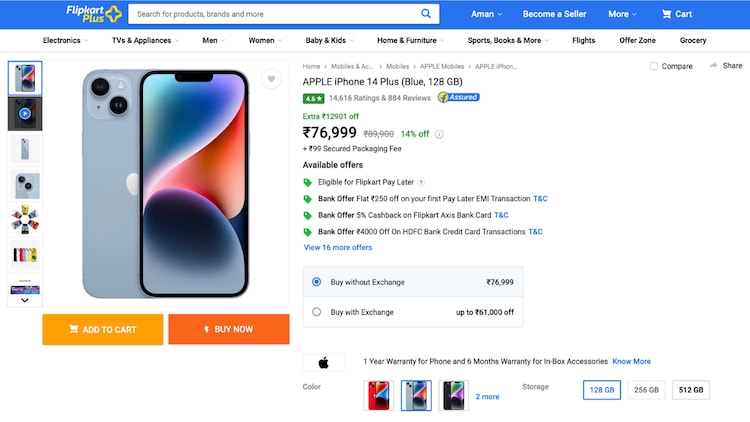This screenshot has height=422, width=750.
Task: Play the product video thumbnail
Action: (25, 114)
